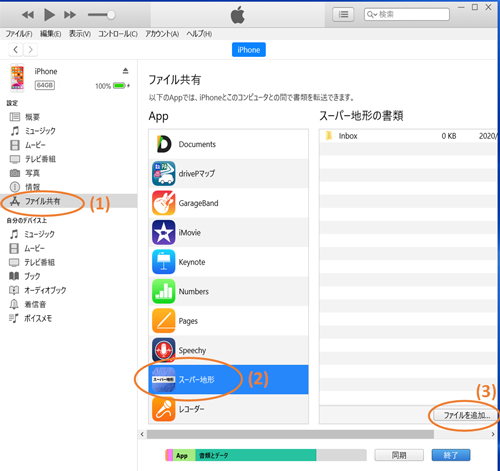The image size is (500, 471).
Task: Select the Numbers app icon
Action: [163, 291]
